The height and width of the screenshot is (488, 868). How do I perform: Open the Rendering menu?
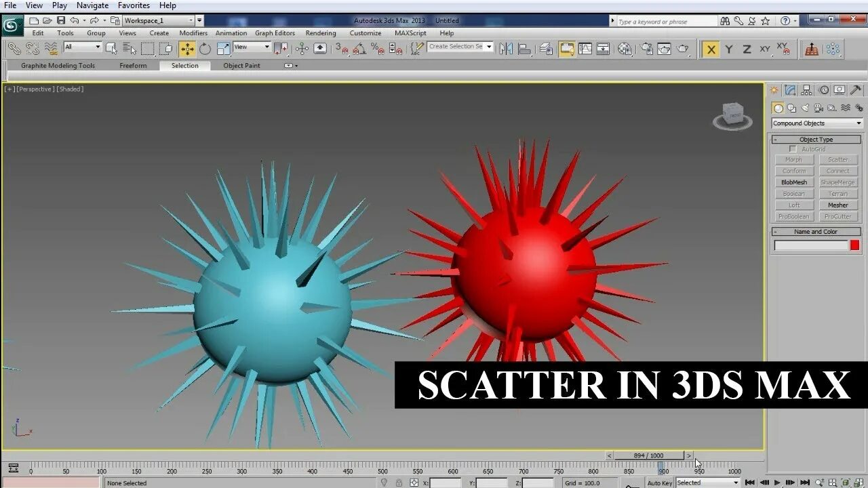(321, 33)
